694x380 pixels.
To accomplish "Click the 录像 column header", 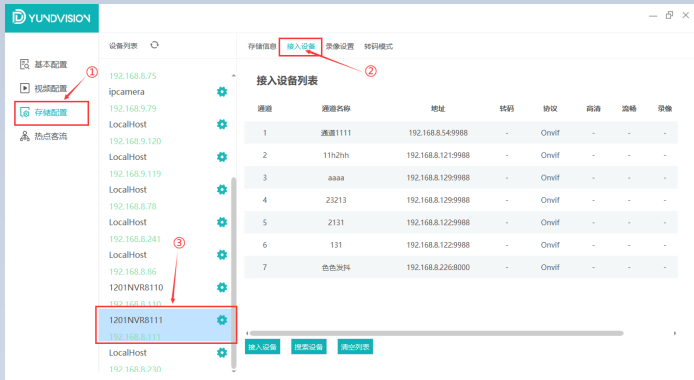I will click(x=665, y=108).
